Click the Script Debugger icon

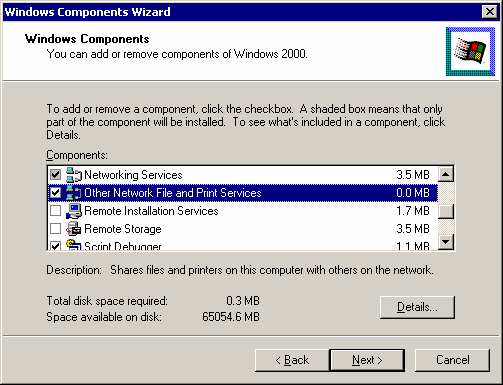74,245
